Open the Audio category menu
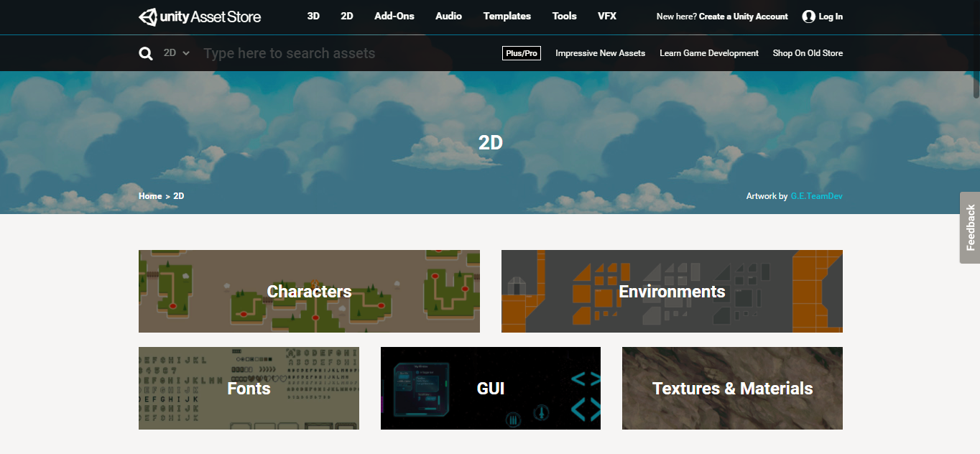The width and height of the screenshot is (980, 454). pyautogui.click(x=448, y=16)
